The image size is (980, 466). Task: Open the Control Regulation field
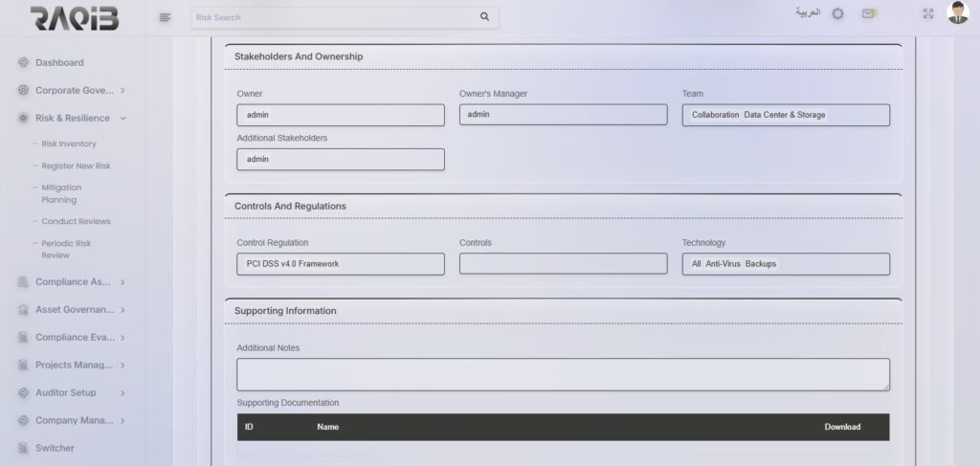(340, 264)
